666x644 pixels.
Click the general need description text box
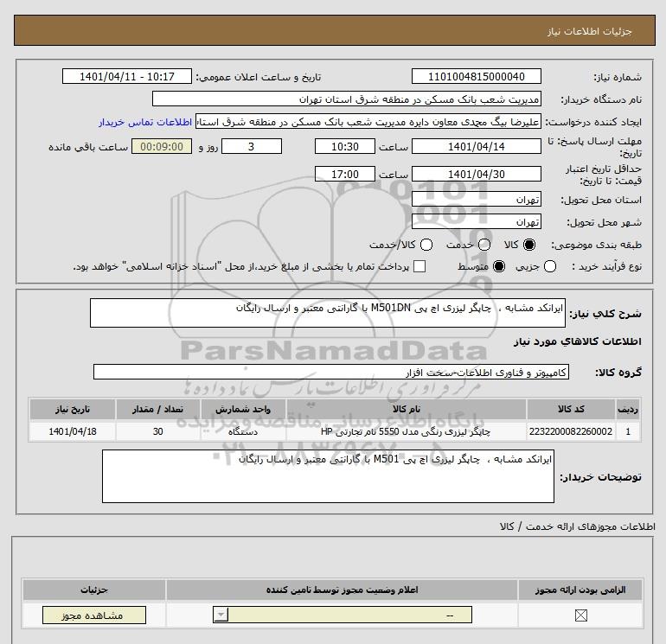(x=328, y=313)
